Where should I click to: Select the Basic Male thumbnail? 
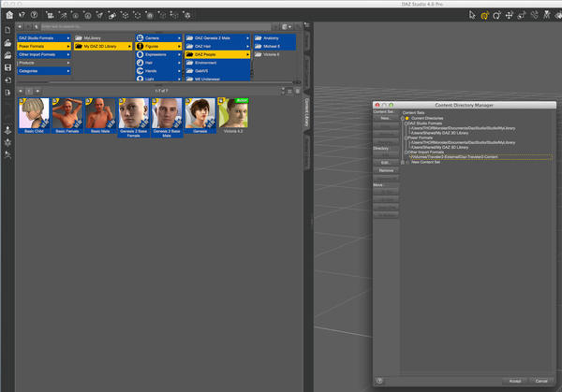point(100,116)
